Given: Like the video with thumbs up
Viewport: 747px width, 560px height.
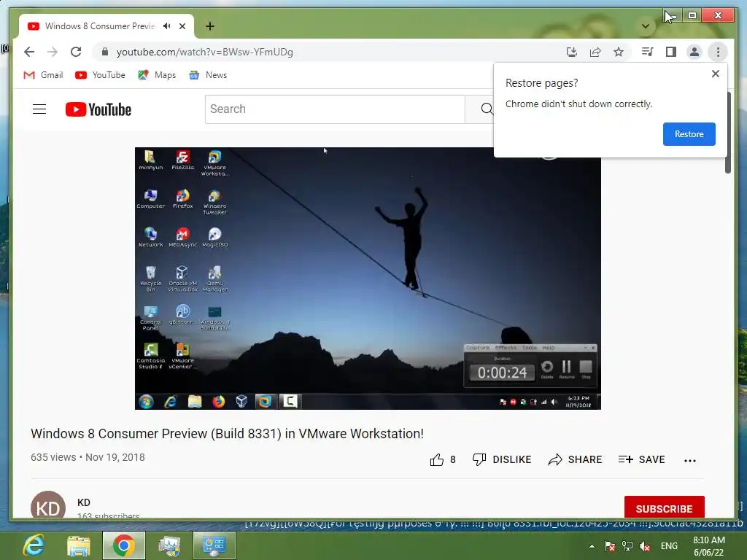Looking at the screenshot, I should 443,460.
